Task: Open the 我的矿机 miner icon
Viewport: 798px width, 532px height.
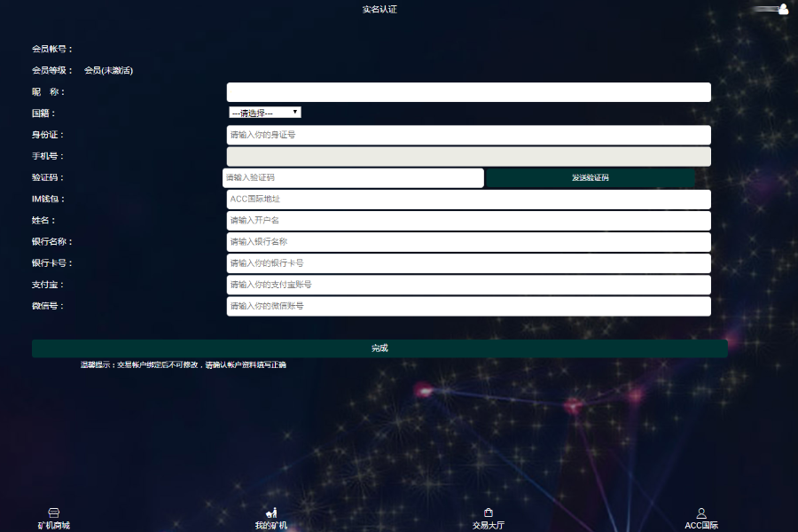Action: click(x=272, y=512)
